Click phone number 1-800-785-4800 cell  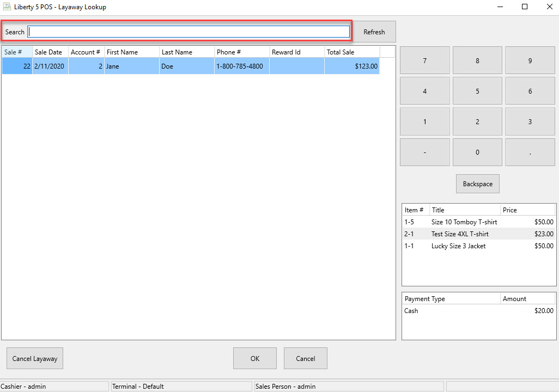pos(242,66)
